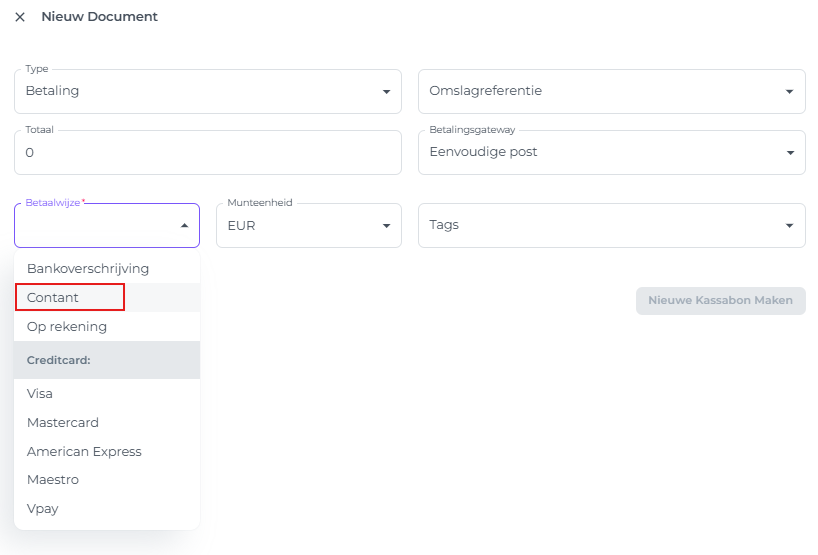
Task: Select Op rekening option
Action: [x=67, y=327]
